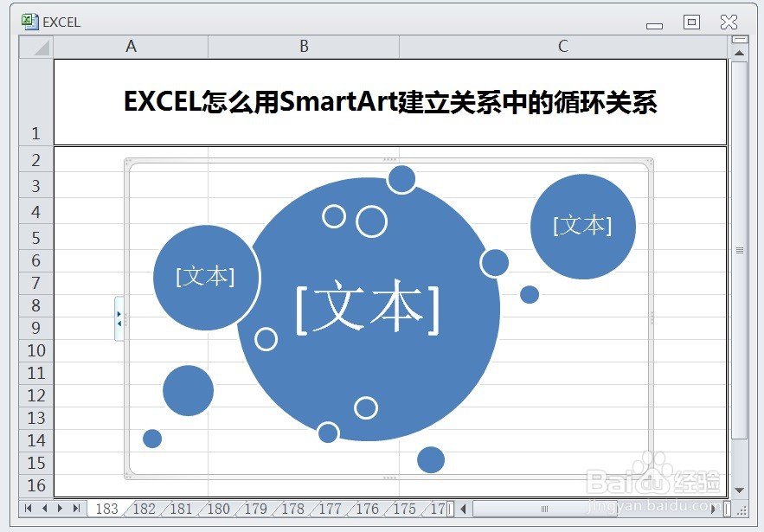Click the title cell about SmartArt循环关系
764x532 pixels.
390,102
